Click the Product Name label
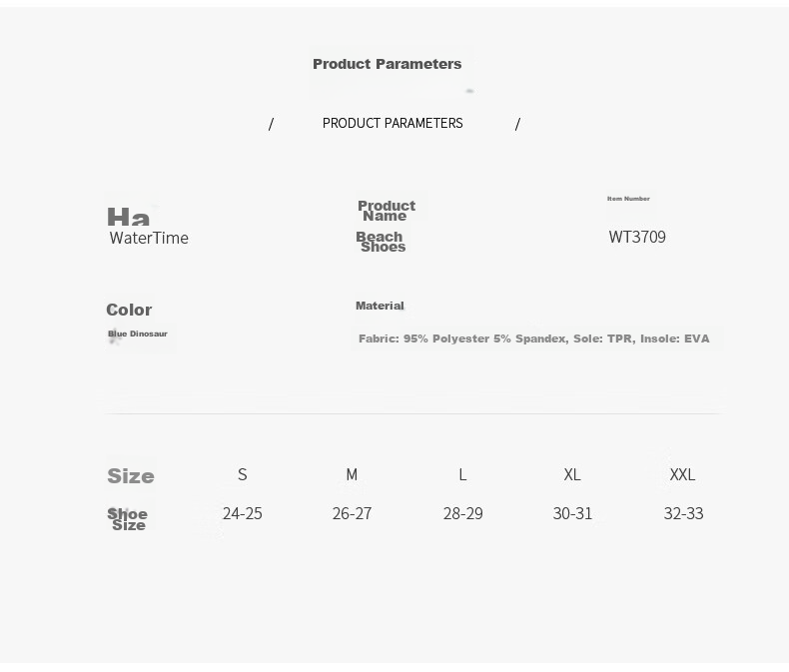The height and width of the screenshot is (672, 789). (x=387, y=211)
